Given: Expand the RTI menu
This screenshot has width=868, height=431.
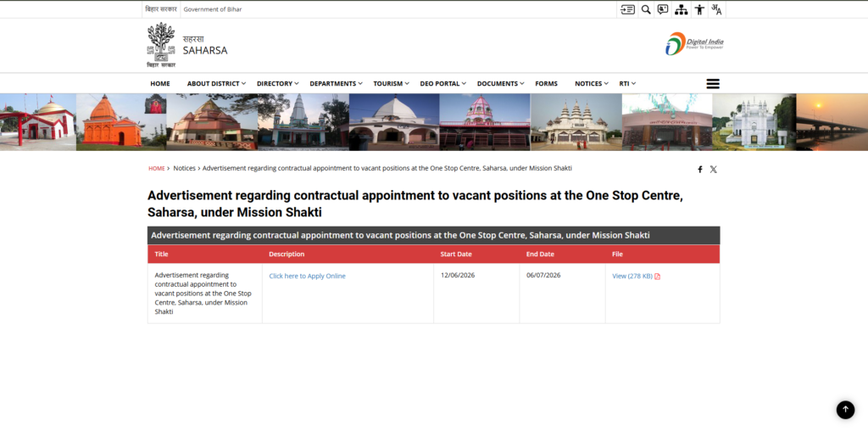Looking at the screenshot, I should pos(627,84).
